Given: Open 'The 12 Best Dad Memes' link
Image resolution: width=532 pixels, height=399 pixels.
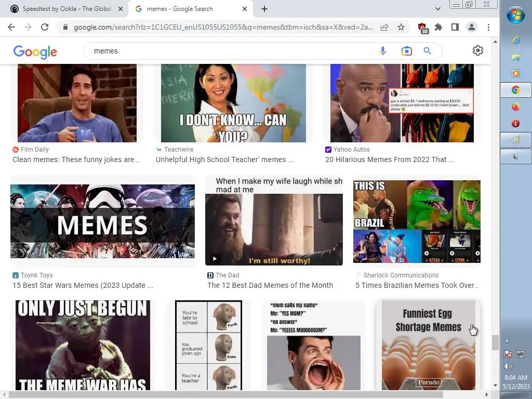Looking at the screenshot, I should (270, 285).
